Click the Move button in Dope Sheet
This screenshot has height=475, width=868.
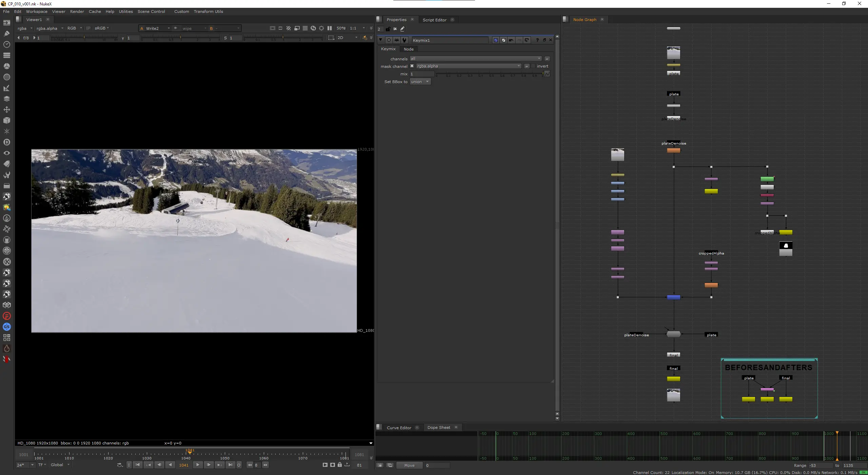click(x=409, y=465)
